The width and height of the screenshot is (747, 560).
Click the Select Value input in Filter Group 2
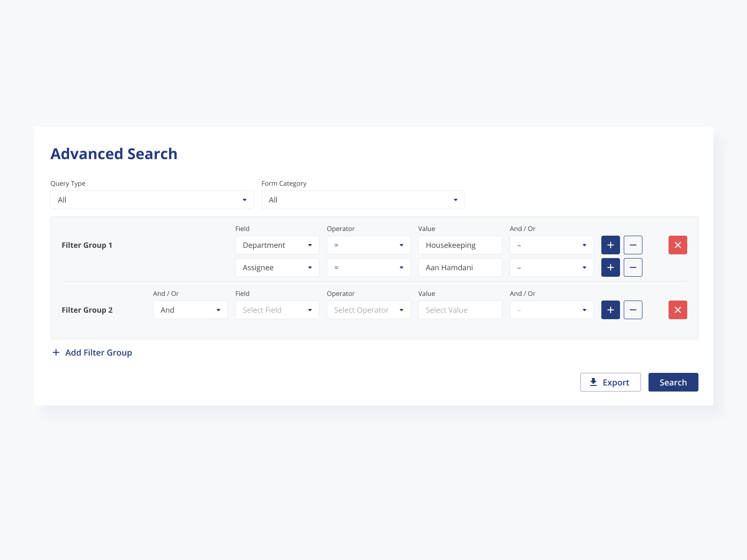[x=460, y=310]
